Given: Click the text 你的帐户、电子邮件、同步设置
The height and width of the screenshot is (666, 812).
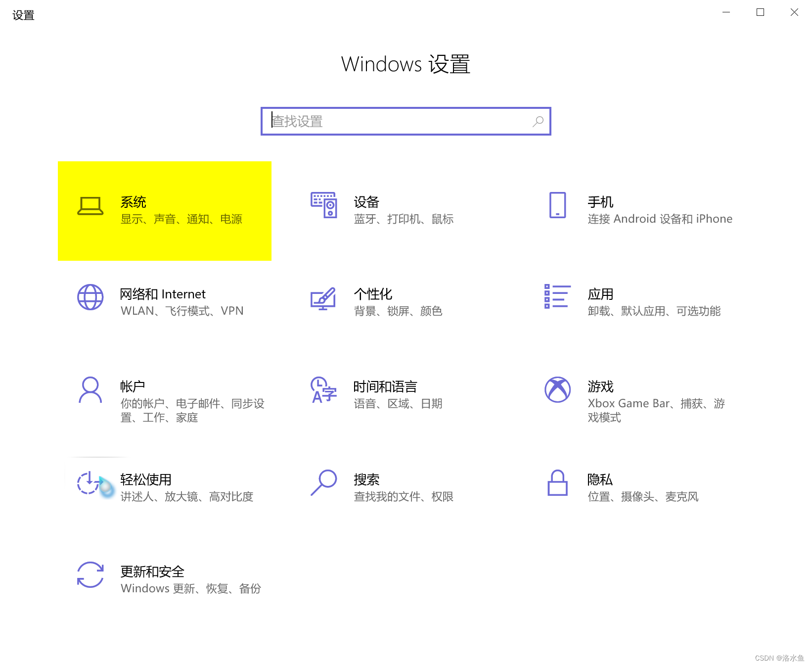Looking at the screenshot, I should (x=192, y=411).
